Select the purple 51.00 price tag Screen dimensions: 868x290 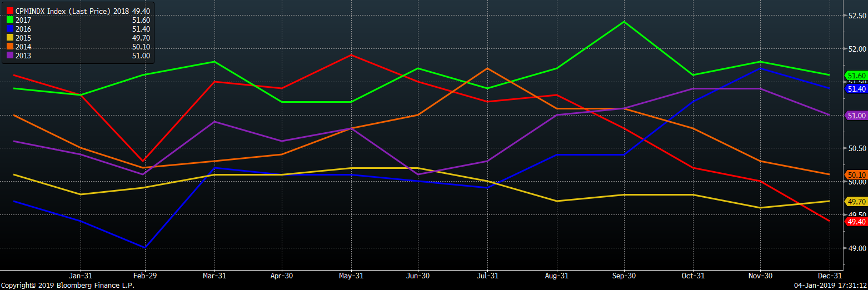[x=855, y=116]
